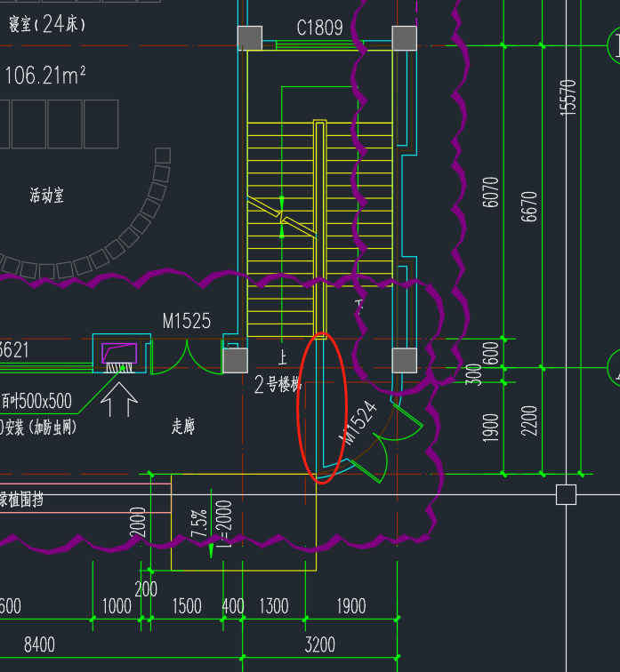Image resolution: width=620 pixels, height=672 pixels.
Task: Click the 8400 bottom dimension text
Action: pyautogui.click(x=39, y=644)
